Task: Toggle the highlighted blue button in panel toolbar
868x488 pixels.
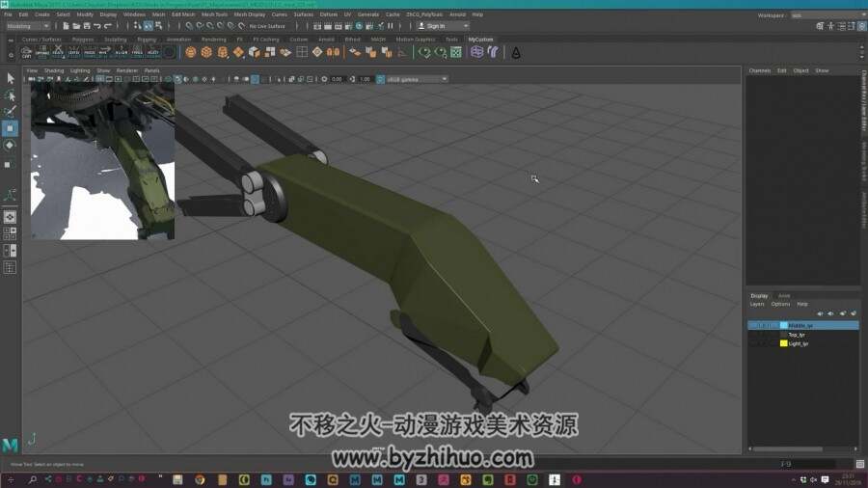Action: [255, 79]
